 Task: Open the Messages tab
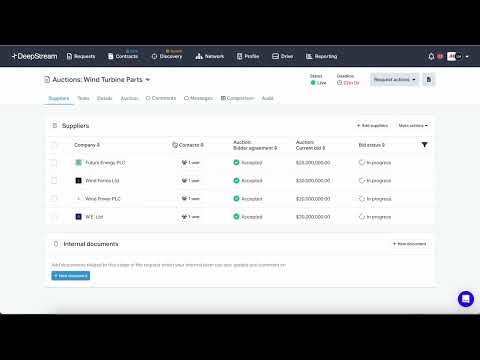coord(198,98)
